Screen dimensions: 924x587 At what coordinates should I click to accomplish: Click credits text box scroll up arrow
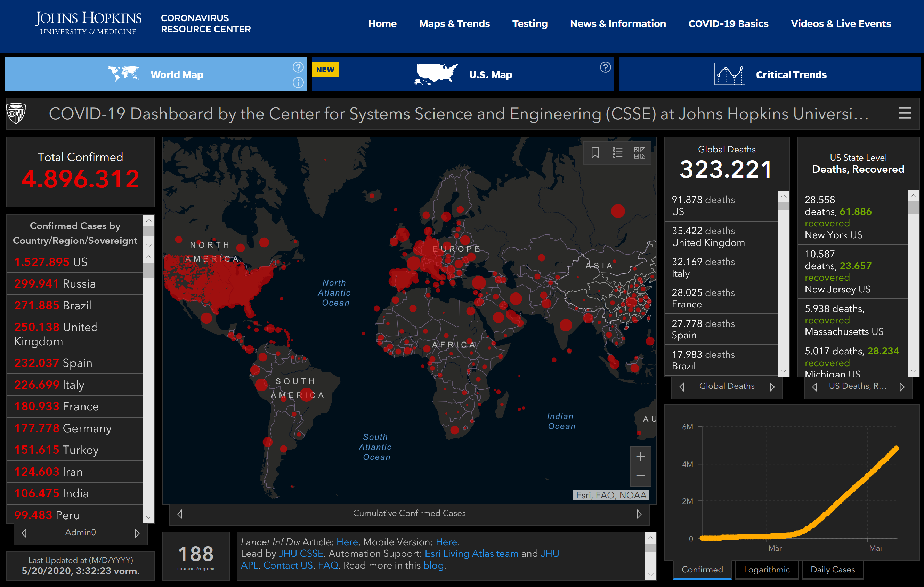[x=650, y=538]
